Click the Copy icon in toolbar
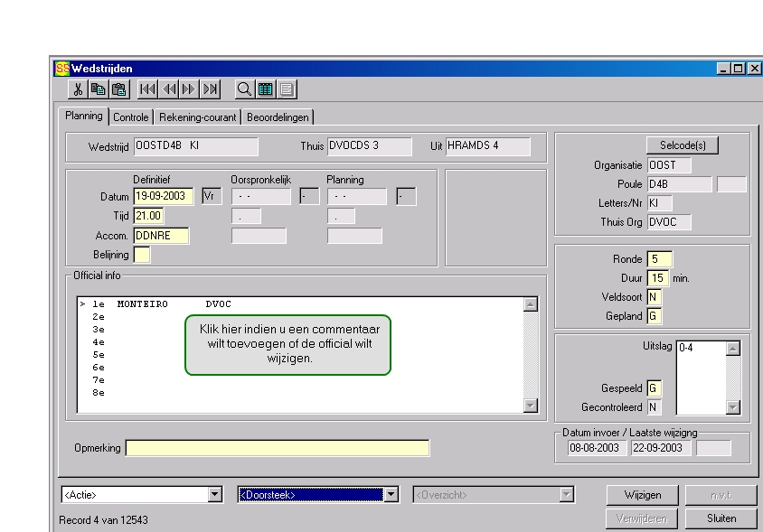The width and height of the screenshot is (763, 532). coord(99,89)
